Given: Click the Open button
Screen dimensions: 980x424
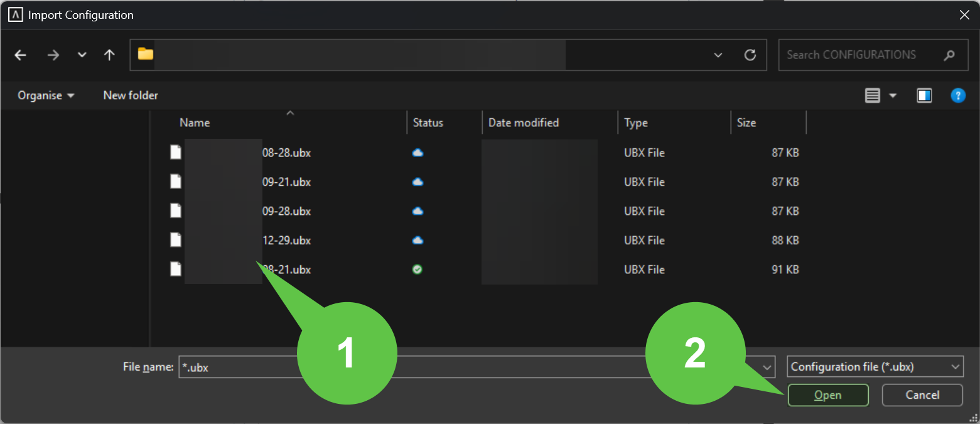Looking at the screenshot, I should coord(828,395).
